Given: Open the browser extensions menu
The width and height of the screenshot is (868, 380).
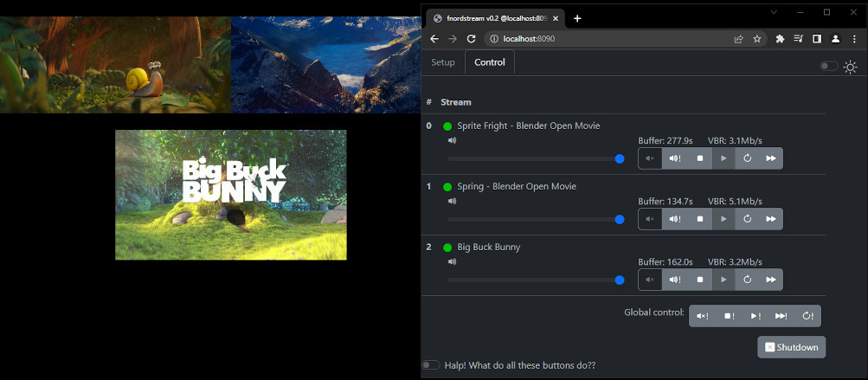Looking at the screenshot, I should (780, 39).
